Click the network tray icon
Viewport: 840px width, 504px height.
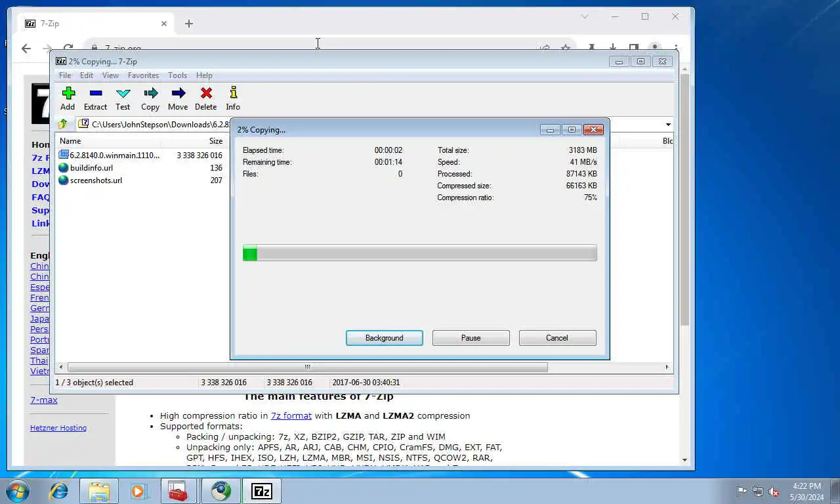click(758, 492)
